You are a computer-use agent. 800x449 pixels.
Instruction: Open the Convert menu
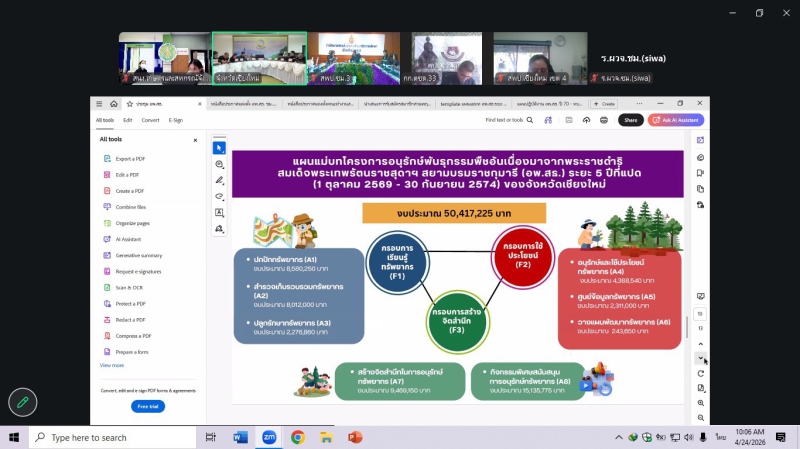coord(150,120)
